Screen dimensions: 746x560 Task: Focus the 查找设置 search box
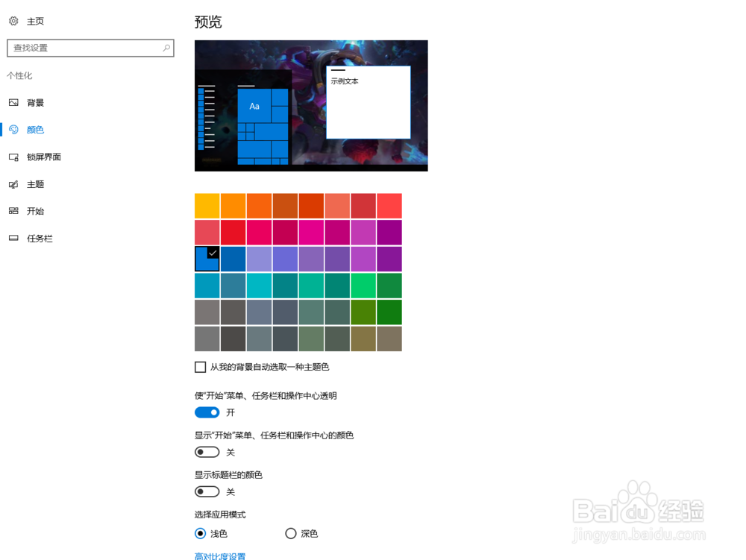(x=90, y=48)
